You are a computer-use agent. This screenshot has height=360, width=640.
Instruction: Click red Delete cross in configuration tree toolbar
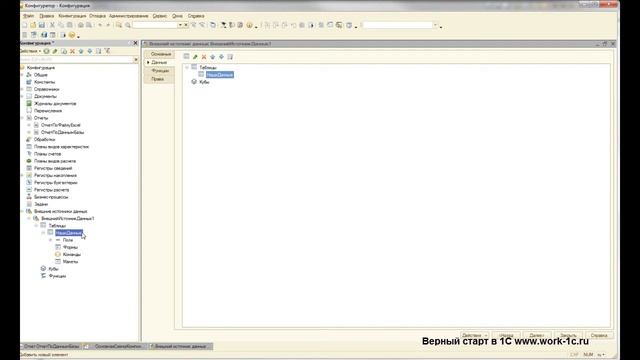pyautogui.click(x=73, y=51)
